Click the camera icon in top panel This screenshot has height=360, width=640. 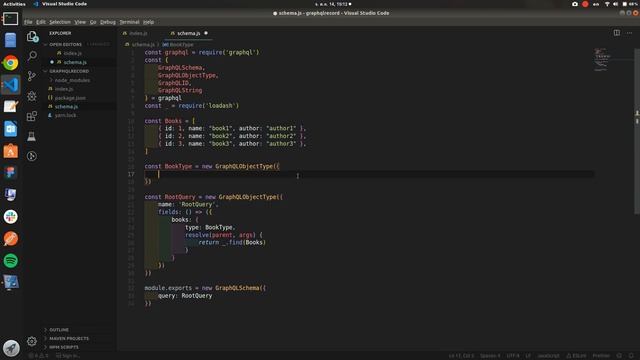(575, 4)
